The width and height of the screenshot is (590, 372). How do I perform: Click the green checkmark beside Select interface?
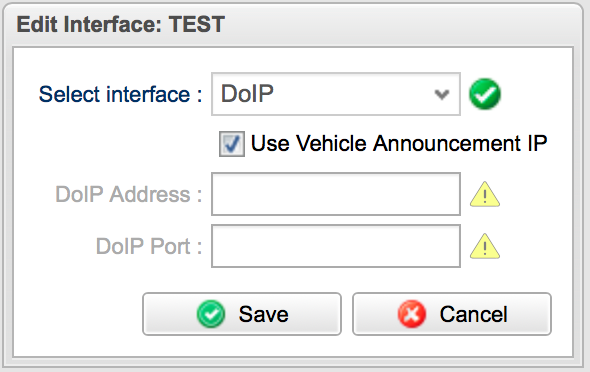(x=485, y=94)
